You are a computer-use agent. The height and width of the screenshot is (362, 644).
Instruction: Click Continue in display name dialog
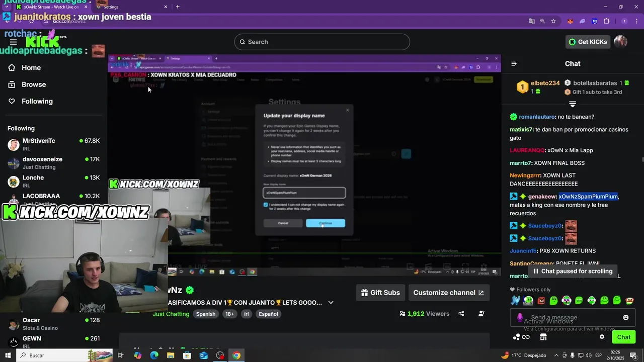pyautogui.click(x=326, y=223)
